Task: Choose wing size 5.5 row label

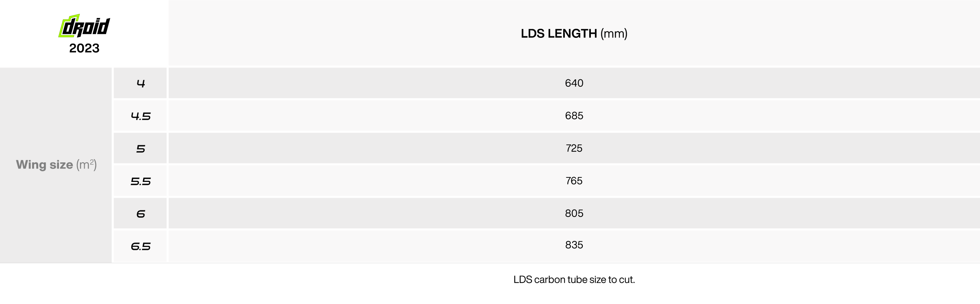Action: tap(141, 182)
